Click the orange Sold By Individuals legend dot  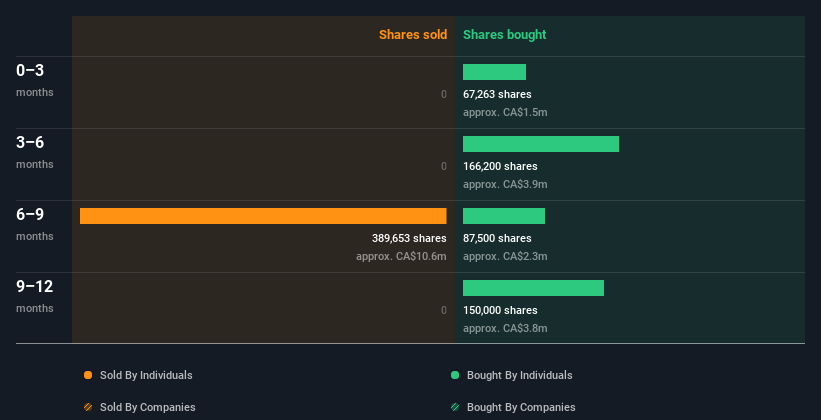[x=88, y=375]
